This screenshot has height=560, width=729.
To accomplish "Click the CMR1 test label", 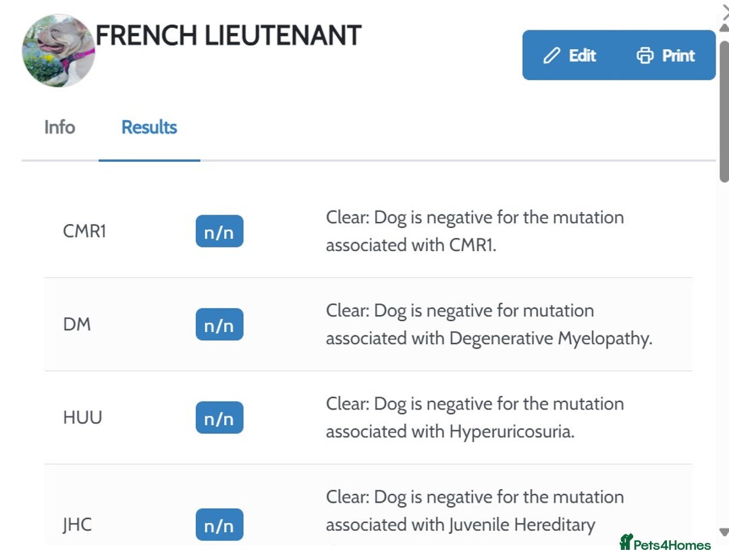I will coord(84,231).
